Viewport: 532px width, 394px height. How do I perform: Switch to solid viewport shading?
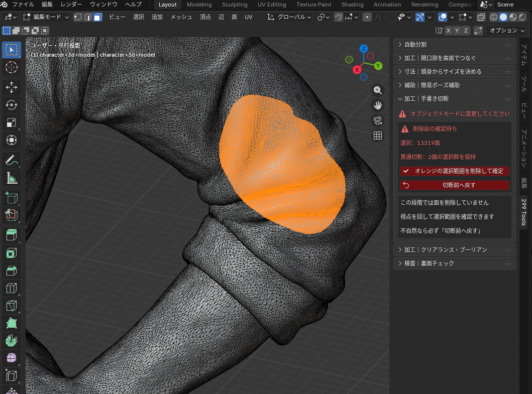(503, 17)
